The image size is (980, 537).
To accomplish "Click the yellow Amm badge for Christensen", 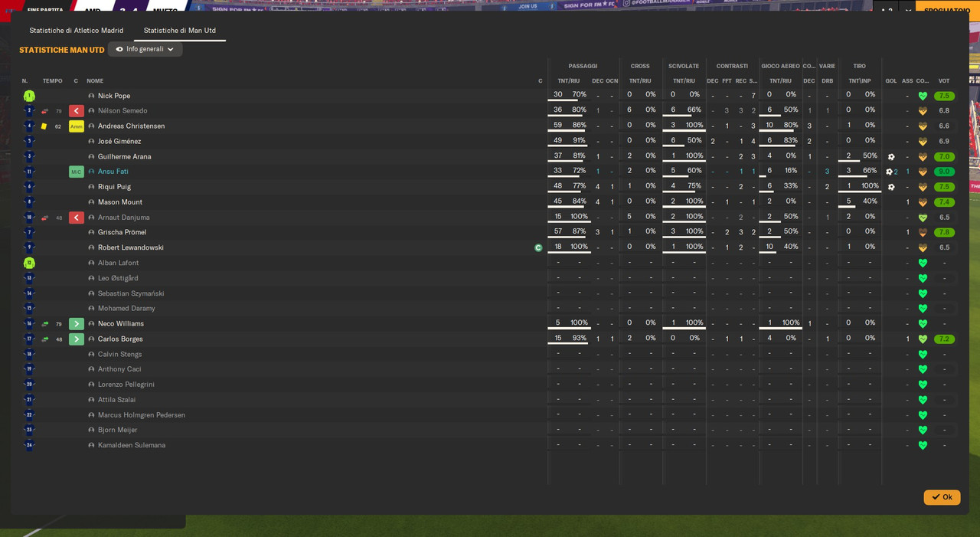I will click(77, 126).
